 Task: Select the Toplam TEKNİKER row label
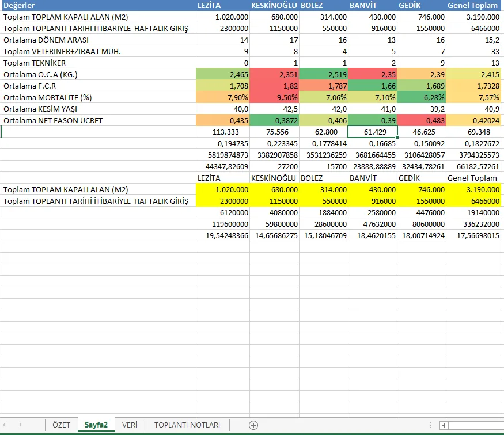click(98, 63)
